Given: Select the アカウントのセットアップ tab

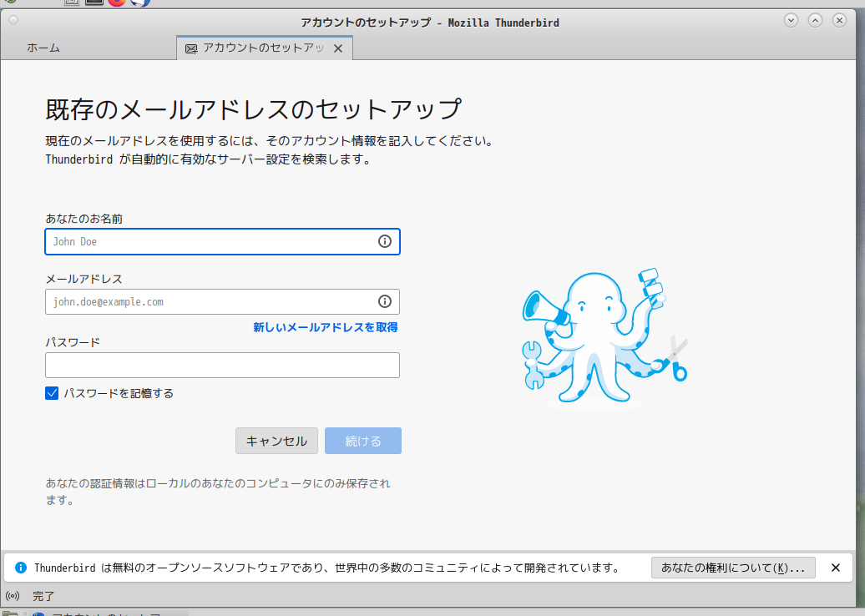Looking at the screenshot, I should click(264, 48).
